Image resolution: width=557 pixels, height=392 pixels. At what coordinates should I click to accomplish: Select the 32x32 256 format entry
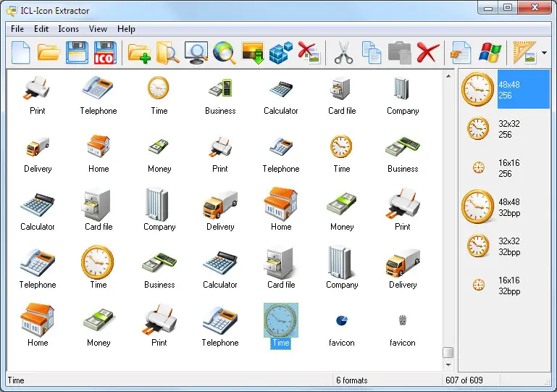click(x=505, y=129)
